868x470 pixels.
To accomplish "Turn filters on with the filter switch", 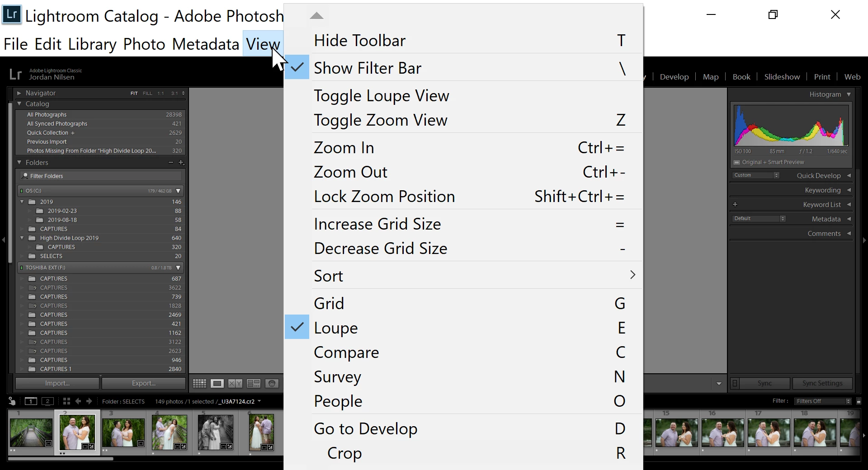I will [859, 401].
